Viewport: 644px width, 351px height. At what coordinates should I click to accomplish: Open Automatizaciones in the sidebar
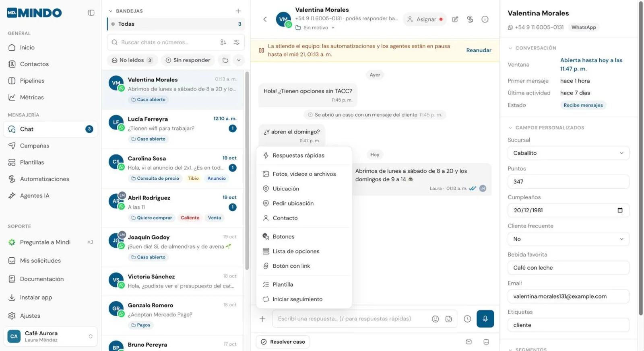tap(51, 179)
